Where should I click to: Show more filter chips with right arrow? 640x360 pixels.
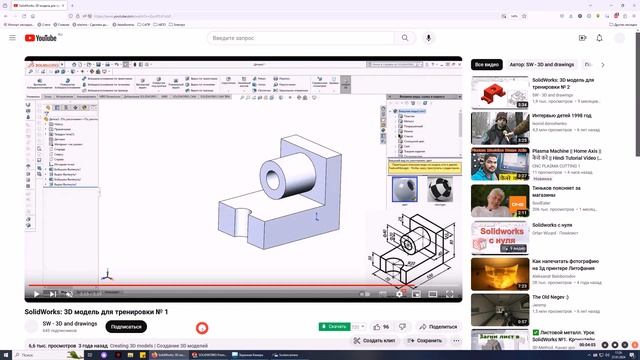coord(602,64)
